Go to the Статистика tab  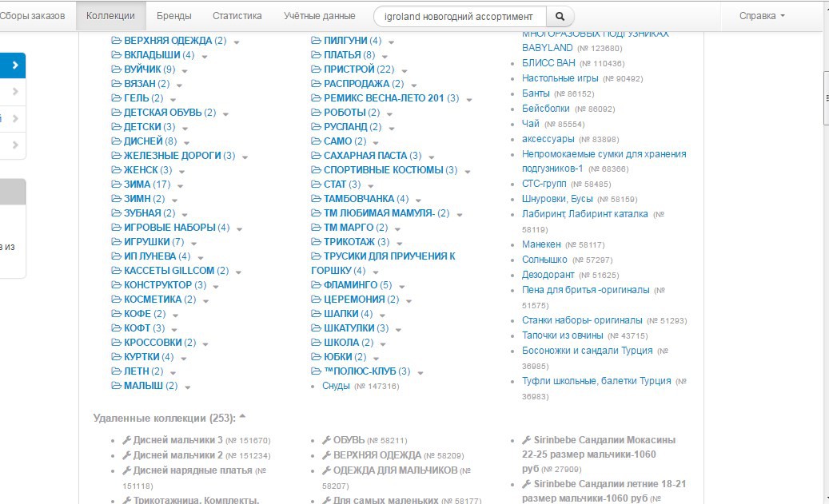237,16
